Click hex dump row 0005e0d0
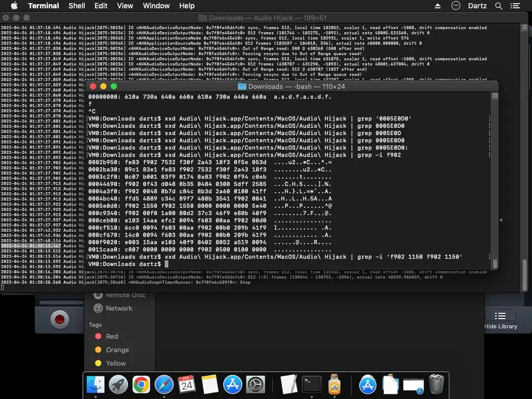This screenshot has width=532, height=399. [x=210, y=206]
